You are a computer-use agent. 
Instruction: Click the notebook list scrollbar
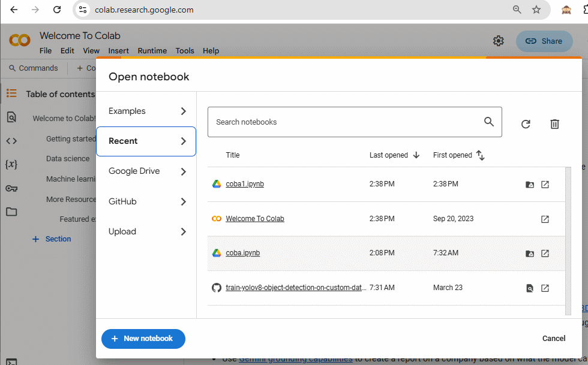coord(568,240)
